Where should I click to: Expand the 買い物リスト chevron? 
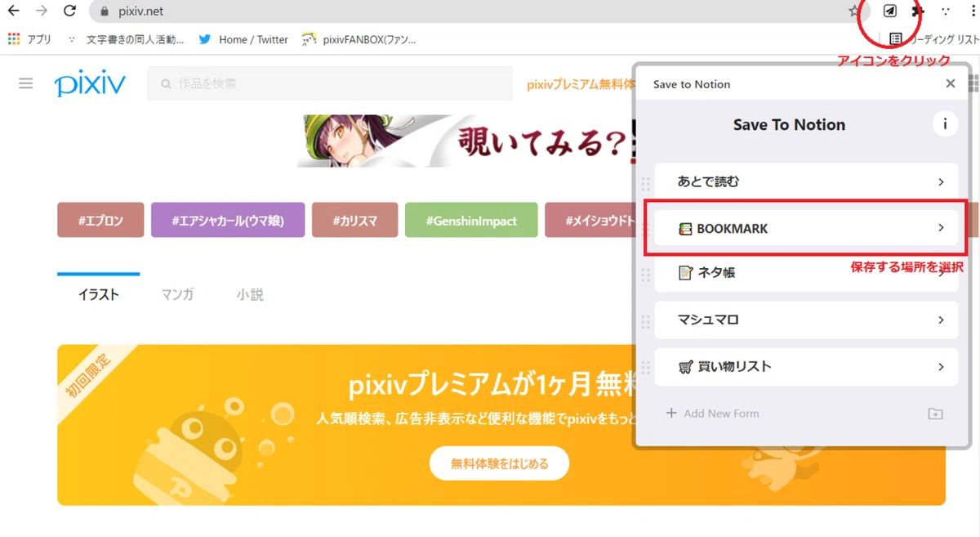pyautogui.click(x=941, y=367)
